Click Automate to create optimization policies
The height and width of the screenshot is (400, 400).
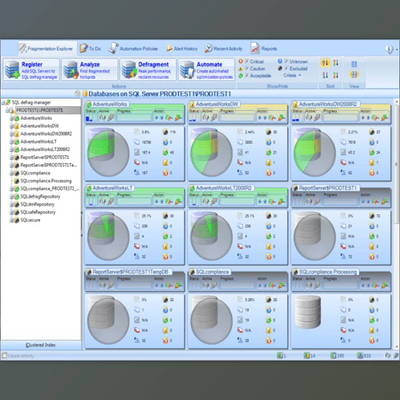pyautogui.click(x=206, y=70)
